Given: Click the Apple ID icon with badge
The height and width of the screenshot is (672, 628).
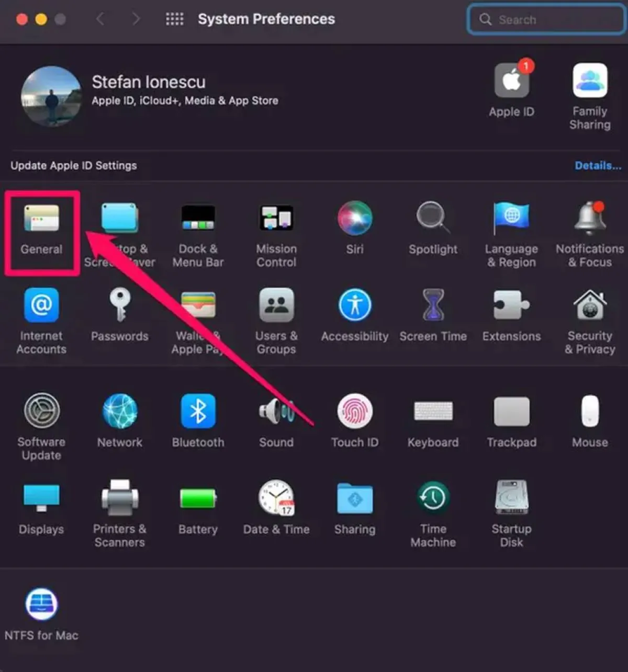Looking at the screenshot, I should (x=511, y=82).
